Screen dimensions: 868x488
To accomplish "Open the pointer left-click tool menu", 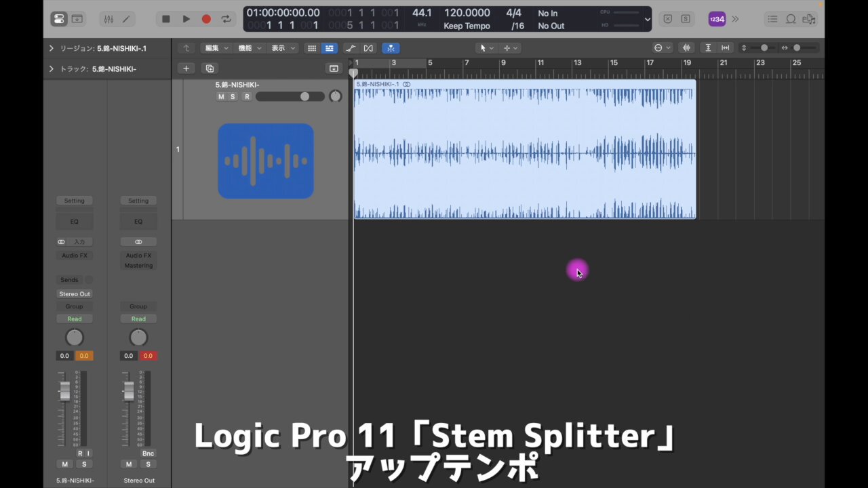I will click(x=486, y=48).
